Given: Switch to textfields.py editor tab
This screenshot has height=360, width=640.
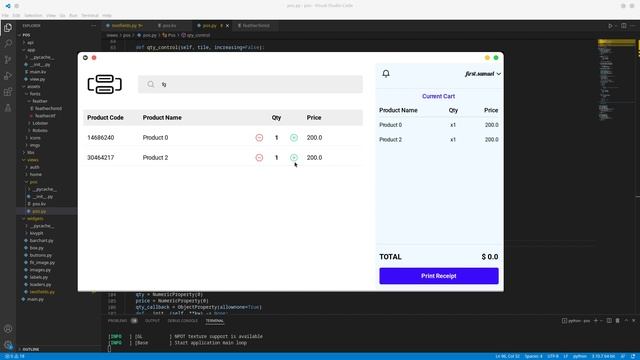Looking at the screenshot, I should [124, 26].
